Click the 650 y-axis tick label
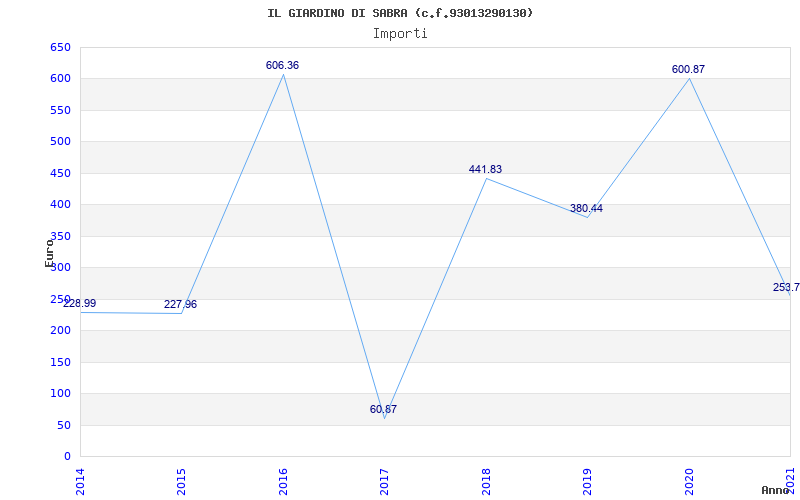This screenshot has height=500, width=800. tap(60, 47)
